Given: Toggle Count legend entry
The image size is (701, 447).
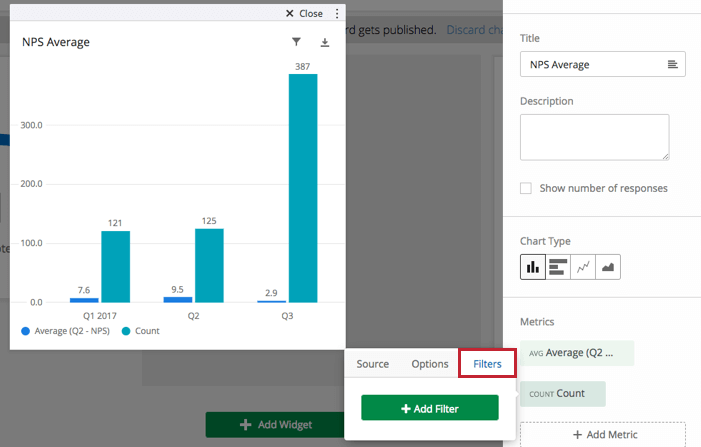Looking at the screenshot, I should pyautogui.click(x=141, y=331).
